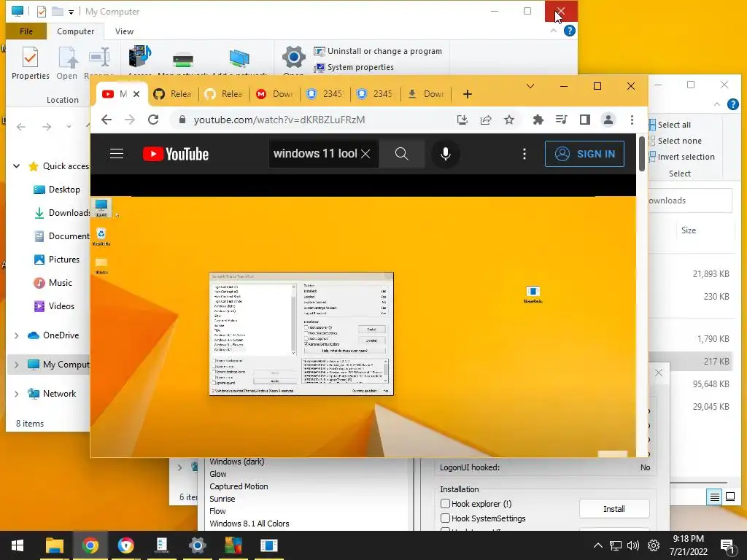Open System properties in ribbon
Image resolution: width=747 pixels, height=560 pixels.
(354, 67)
